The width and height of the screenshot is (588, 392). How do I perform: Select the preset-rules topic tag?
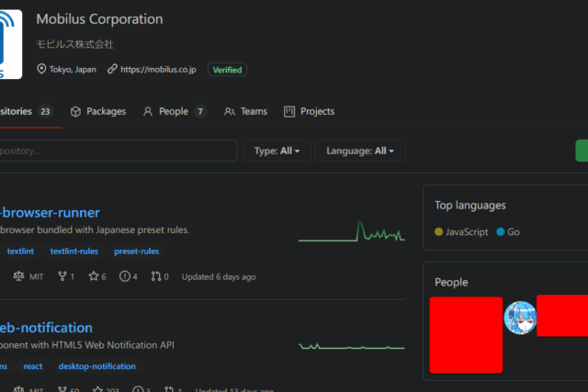pyautogui.click(x=137, y=252)
